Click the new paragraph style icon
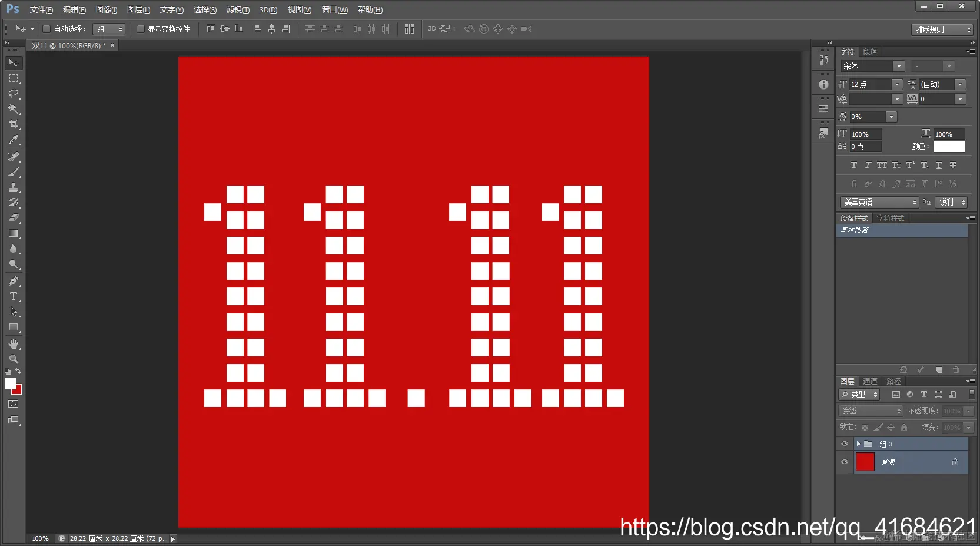The width and height of the screenshot is (980, 546). pos(939,370)
